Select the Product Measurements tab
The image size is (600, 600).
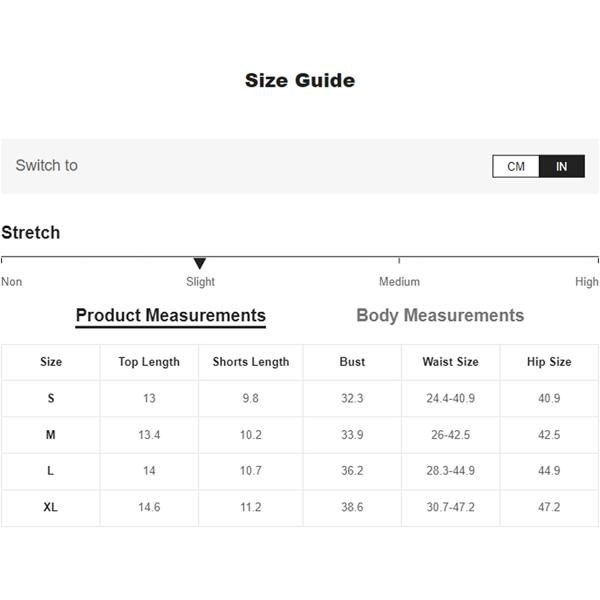[x=171, y=316]
